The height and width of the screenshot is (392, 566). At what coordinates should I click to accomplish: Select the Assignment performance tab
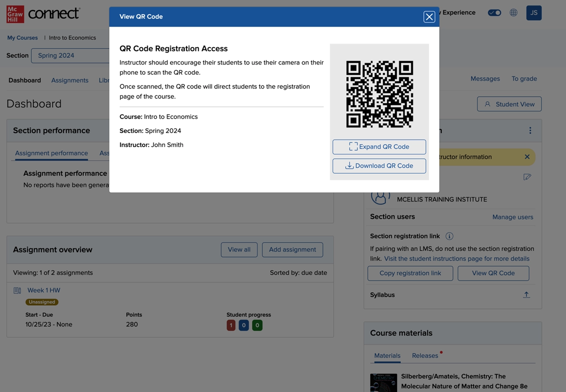[x=52, y=153]
